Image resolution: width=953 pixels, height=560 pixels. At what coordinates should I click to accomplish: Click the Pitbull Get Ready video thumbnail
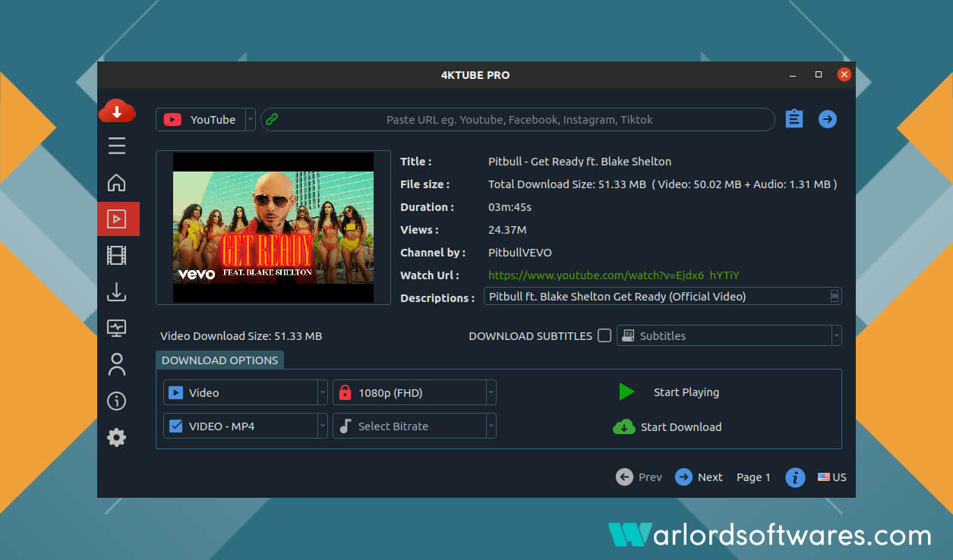point(273,228)
